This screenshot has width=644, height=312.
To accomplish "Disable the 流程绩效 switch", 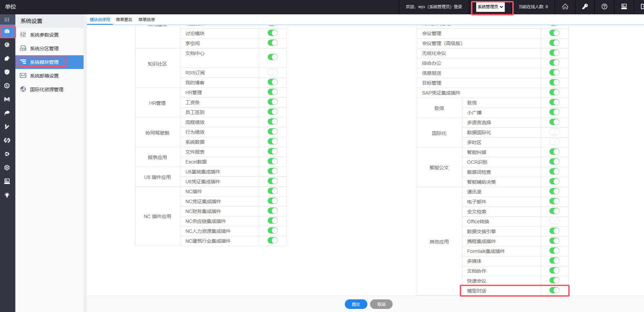I will click(273, 122).
